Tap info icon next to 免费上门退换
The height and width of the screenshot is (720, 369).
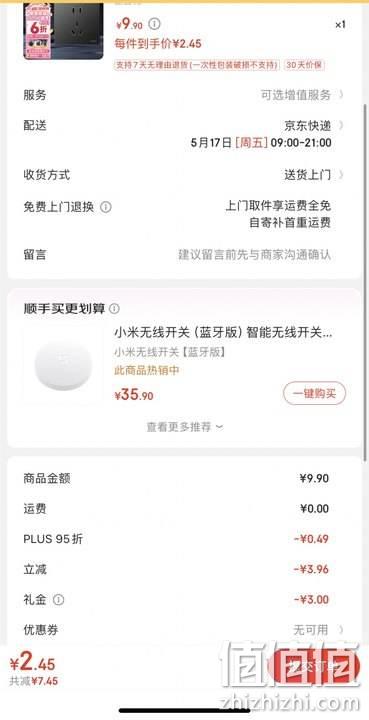click(106, 208)
